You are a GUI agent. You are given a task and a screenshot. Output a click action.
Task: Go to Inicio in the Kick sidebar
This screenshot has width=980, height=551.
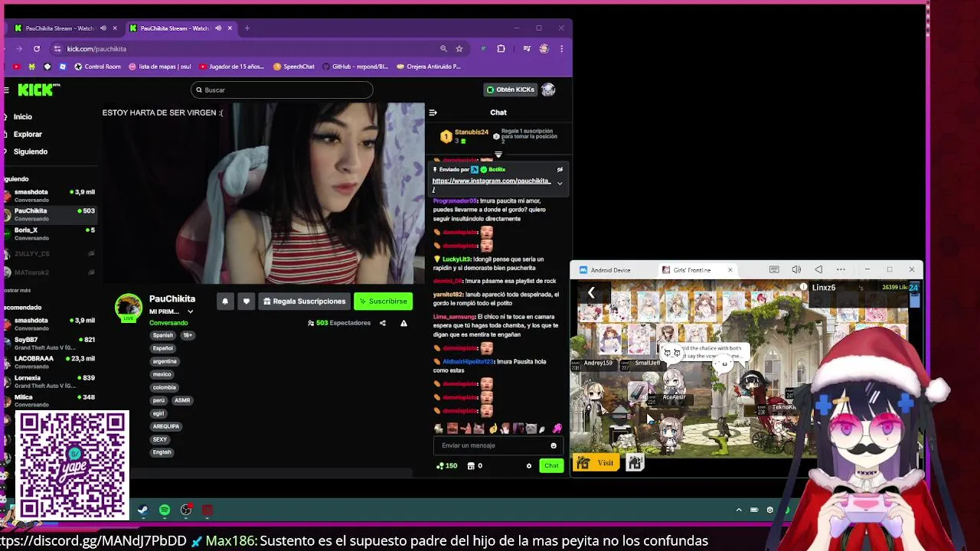pos(22,117)
